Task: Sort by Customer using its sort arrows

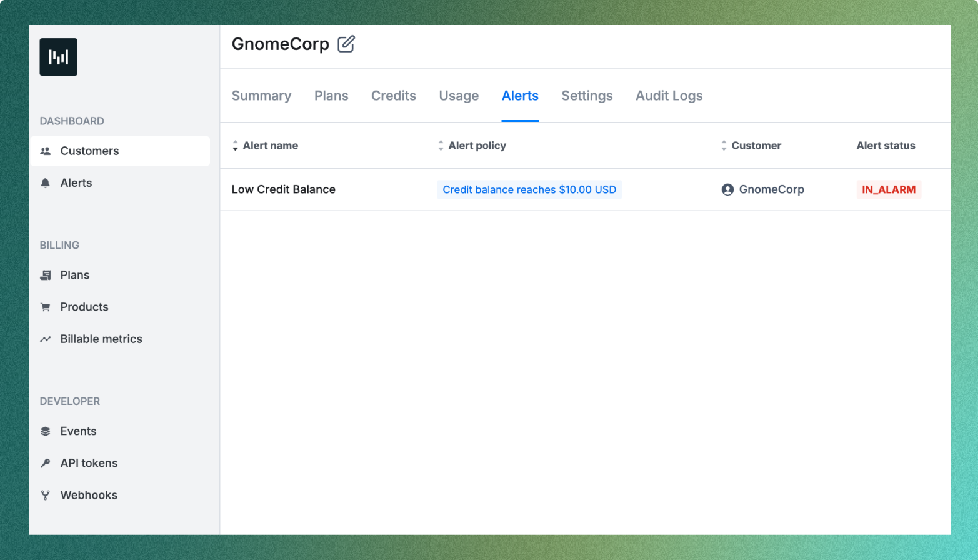Action: click(724, 146)
